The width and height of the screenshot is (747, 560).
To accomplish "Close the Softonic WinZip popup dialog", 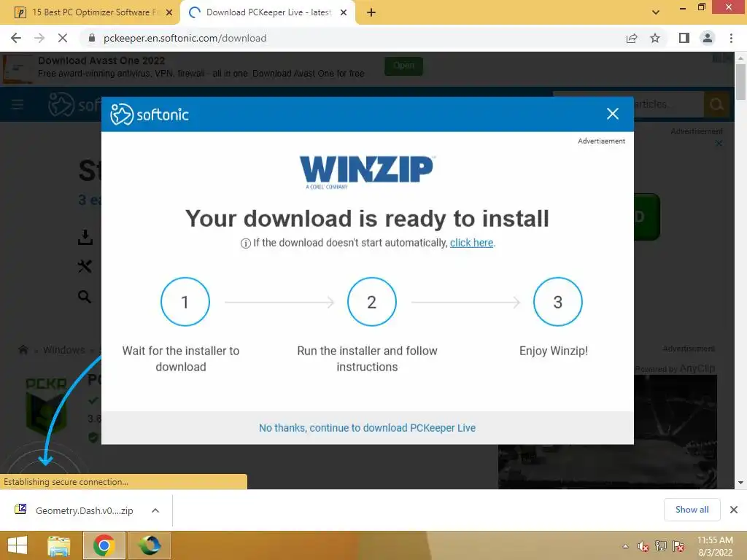I will tap(613, 114).
